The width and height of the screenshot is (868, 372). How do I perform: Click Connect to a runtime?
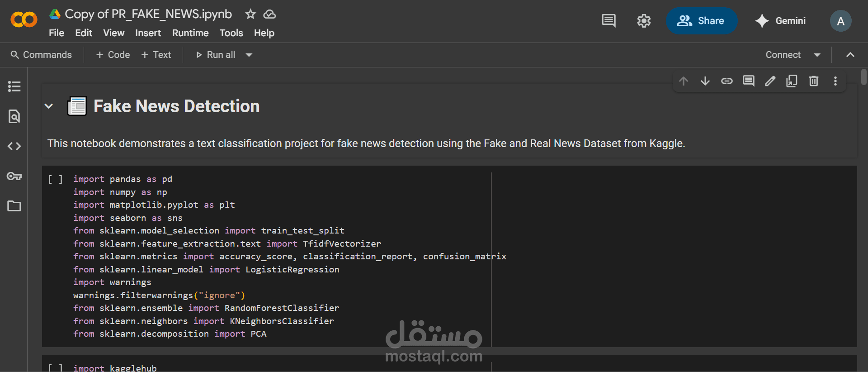coord(783,55)
